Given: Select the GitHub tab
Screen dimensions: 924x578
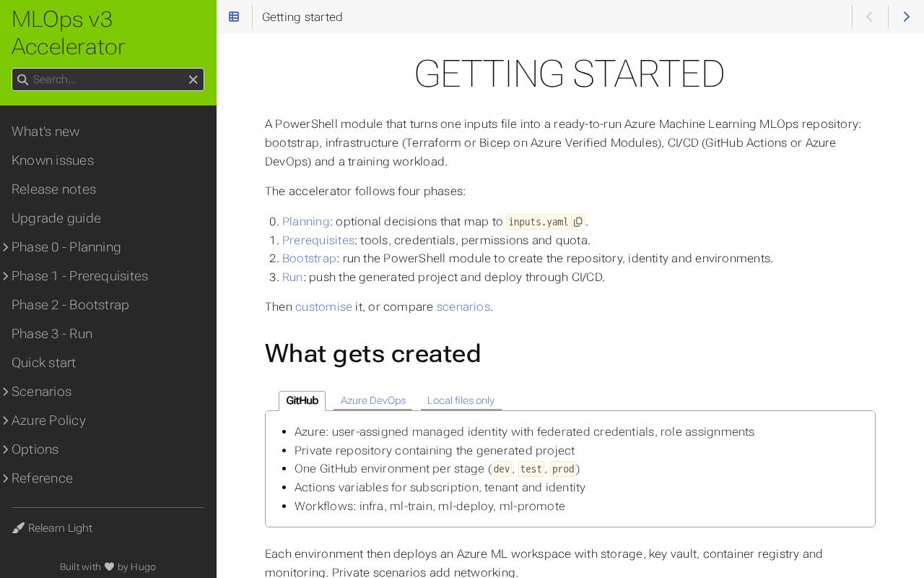Looking at the screenshot, I should (x=302, y=400).
